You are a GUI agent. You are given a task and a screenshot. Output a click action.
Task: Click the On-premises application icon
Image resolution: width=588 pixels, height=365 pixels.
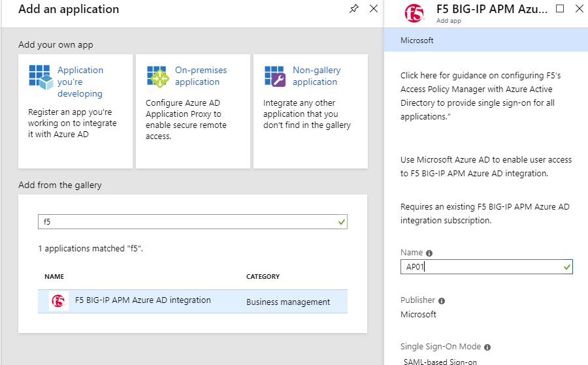(157, 77)
